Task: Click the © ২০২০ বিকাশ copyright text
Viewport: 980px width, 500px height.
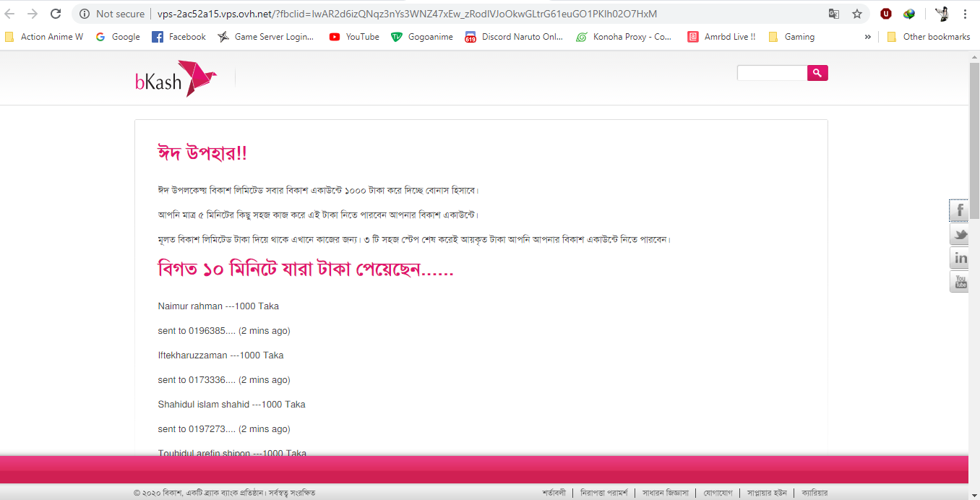Action: pyautogui.click(x=225, y=493)
